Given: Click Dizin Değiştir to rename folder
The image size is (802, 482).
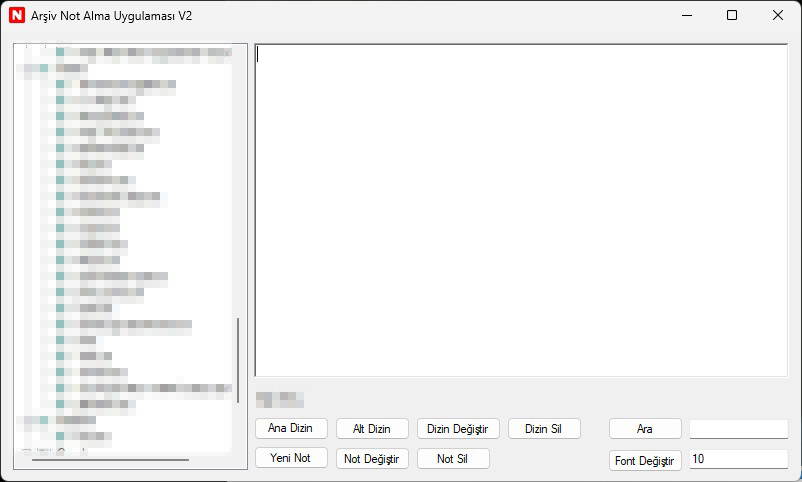Looking at the screenshot, I should 457,428.
